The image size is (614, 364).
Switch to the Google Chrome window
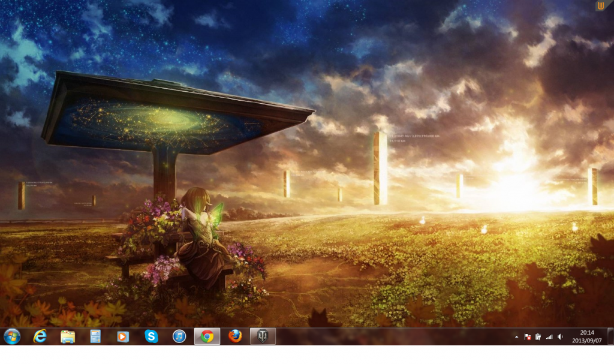207,336
